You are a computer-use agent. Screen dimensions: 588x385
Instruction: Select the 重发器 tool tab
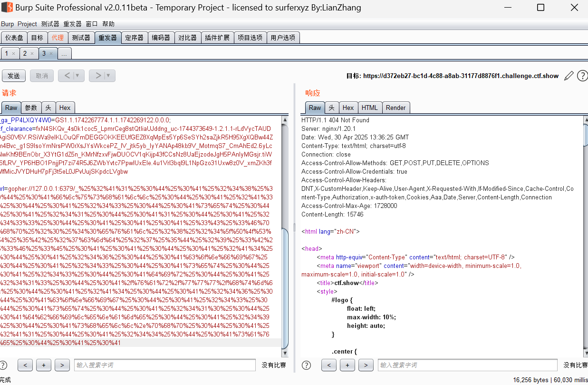[107, 38]
